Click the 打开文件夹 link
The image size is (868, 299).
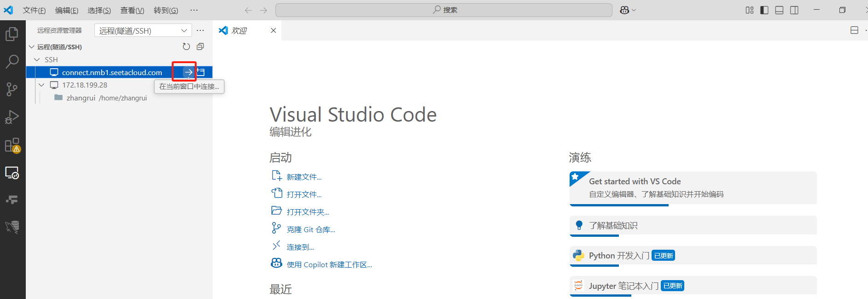[308, 212]
